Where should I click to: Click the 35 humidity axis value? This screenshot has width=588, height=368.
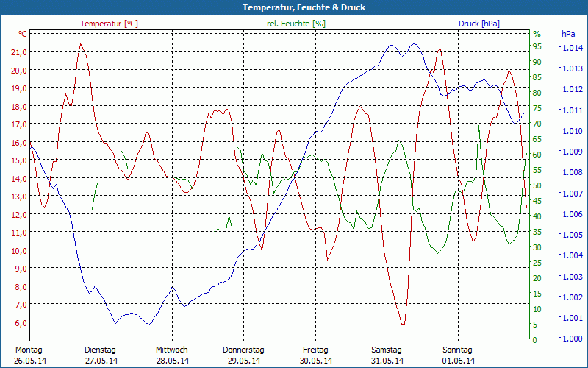[x=537, y=232]
